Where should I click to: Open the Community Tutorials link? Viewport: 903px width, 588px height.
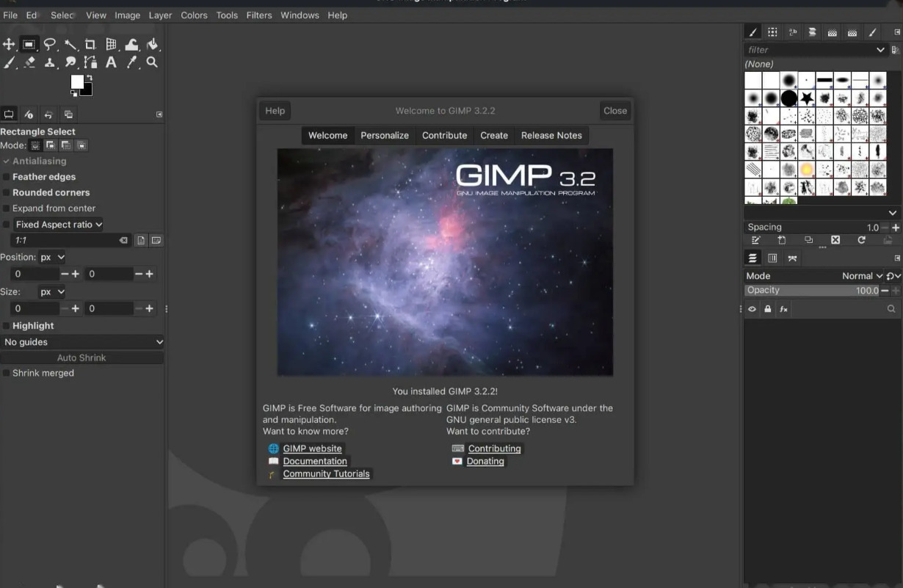click(326, 474)
